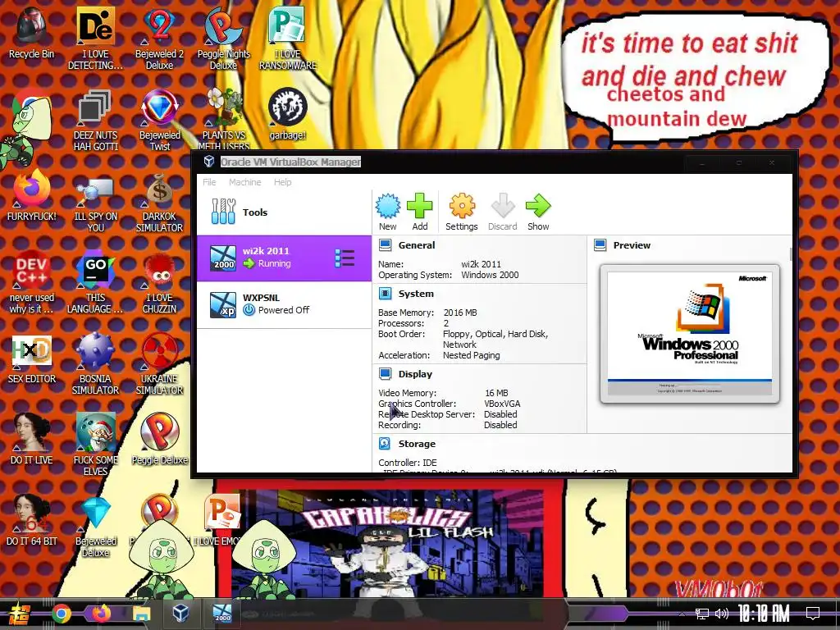Open DO IT LIVE desktop icon
Viewport: 840px width, 630px height.
(x=31, y=440)
